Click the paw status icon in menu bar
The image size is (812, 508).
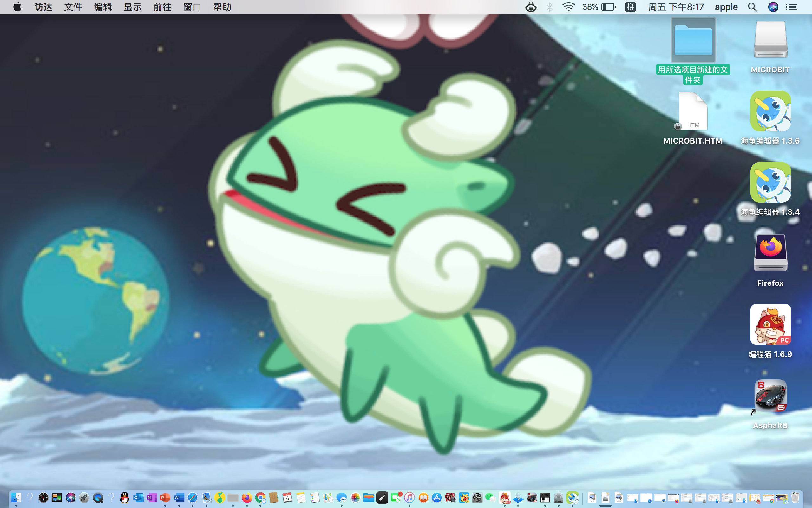531,7
